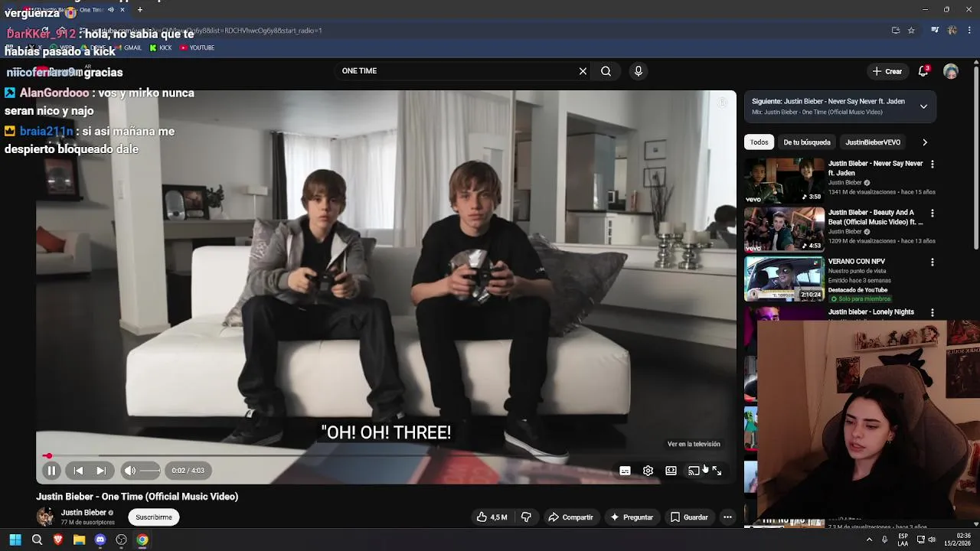Go to the previous video
The width and height of the screenshot is (980, 551).
(x=78, y=471)
